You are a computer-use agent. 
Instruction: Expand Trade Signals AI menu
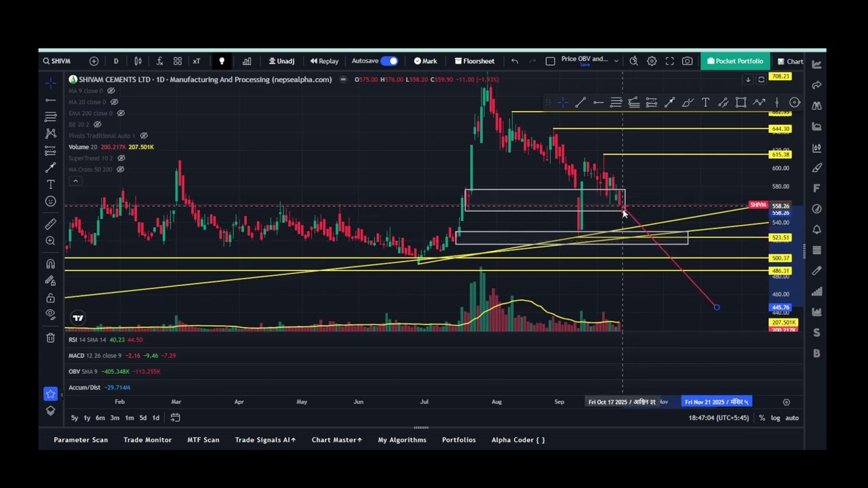(x=265, y=440)
